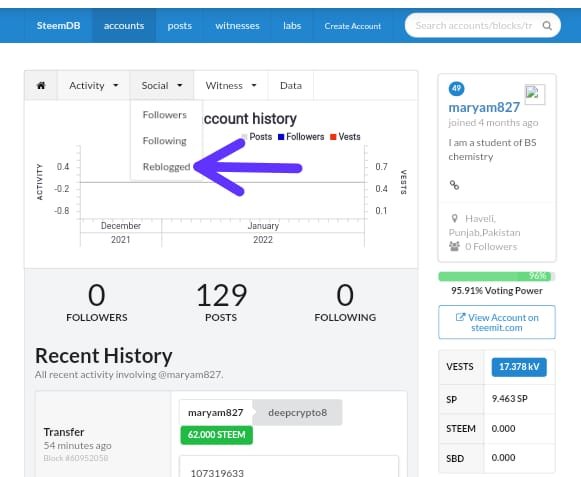Image resolution: width=581 pixels, height=477 pixels.
Task: Click the 0 Followers text in profile
Action: click(x=491, y=247)
